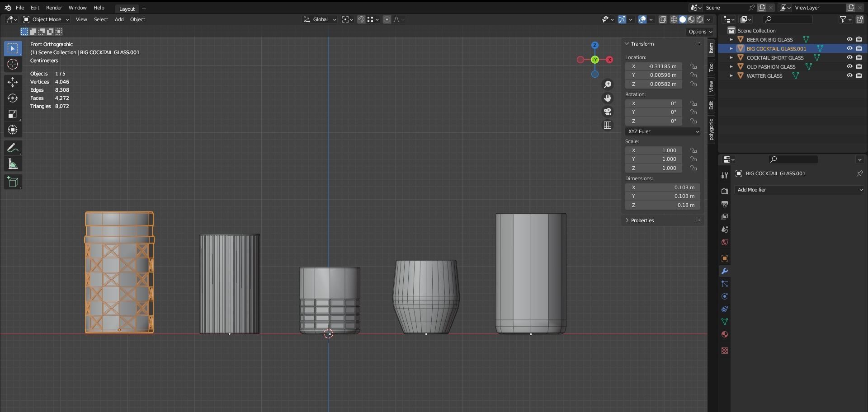Lock the X location value
868x412 pixels.
click(x=693, y=66)
